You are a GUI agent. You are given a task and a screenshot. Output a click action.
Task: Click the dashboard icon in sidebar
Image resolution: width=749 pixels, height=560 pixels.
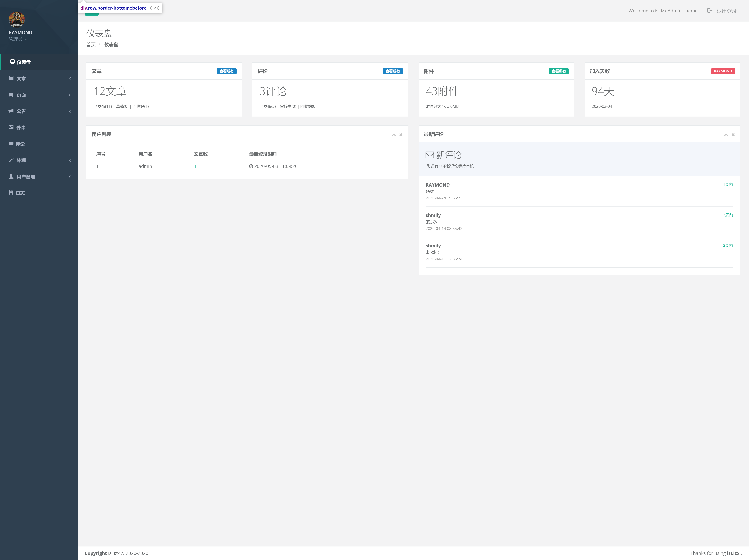13,62
